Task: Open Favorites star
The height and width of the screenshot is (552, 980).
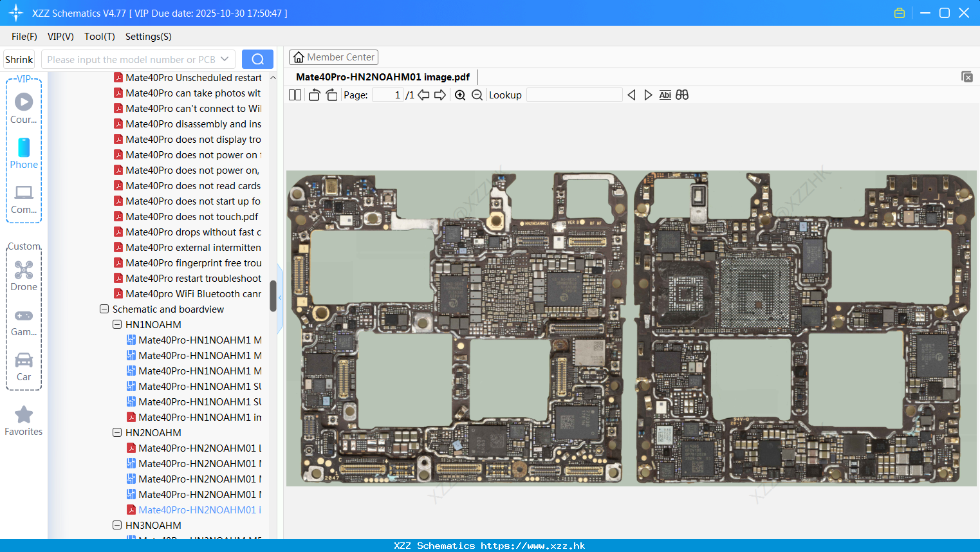Action: pos(24,421)
